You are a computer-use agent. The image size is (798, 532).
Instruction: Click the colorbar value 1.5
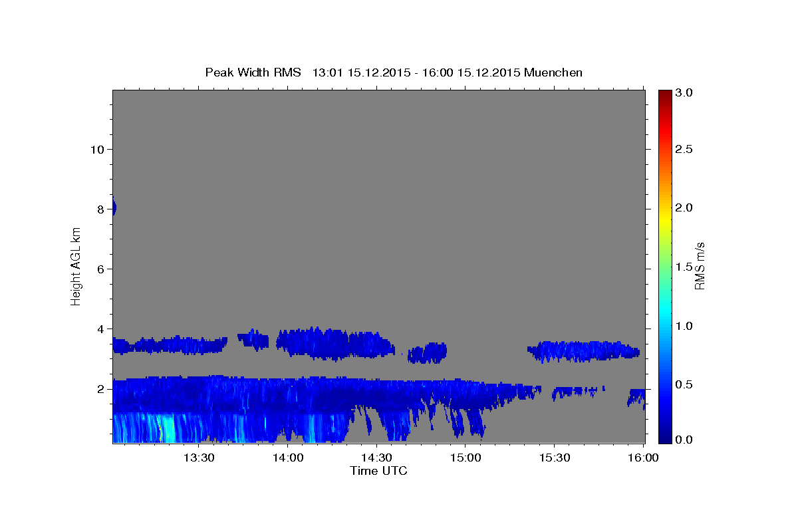[x=684, y=267]
